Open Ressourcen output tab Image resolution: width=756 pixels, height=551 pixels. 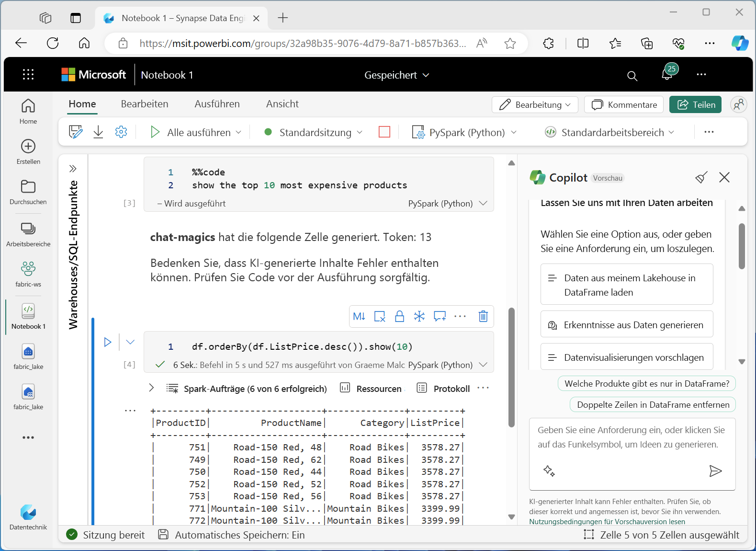pyautogui.click(x=371, y=388)
